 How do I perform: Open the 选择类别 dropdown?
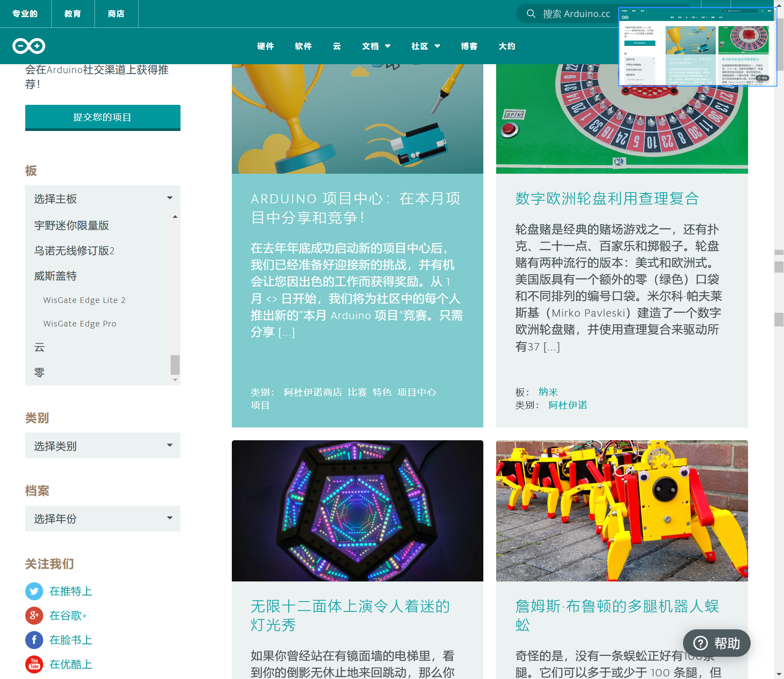tap(103, 446)
